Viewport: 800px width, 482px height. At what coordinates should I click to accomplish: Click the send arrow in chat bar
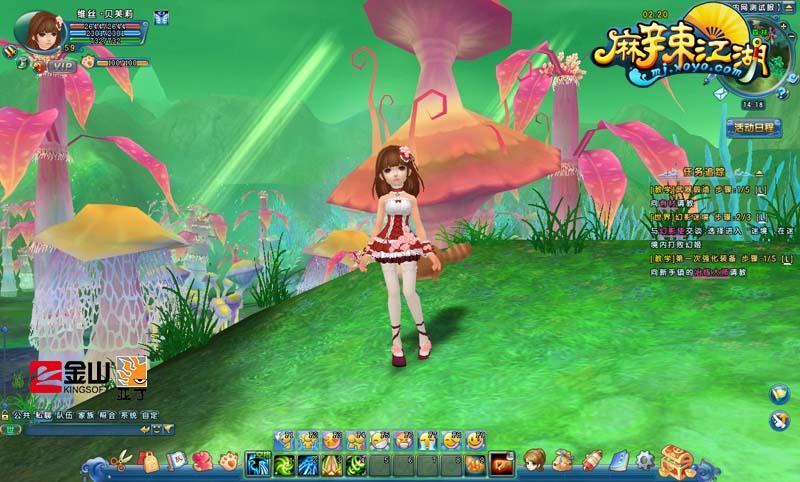click(145, 429)
